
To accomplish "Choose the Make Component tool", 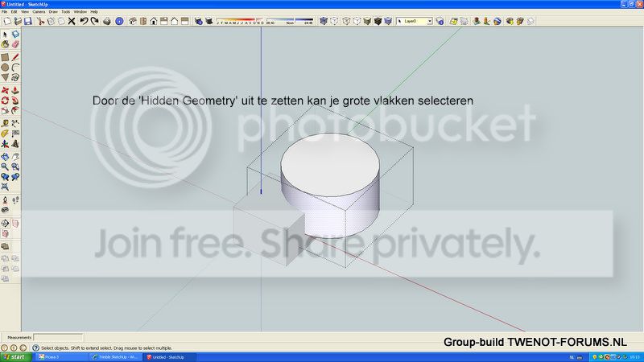I will click(15, 35).
